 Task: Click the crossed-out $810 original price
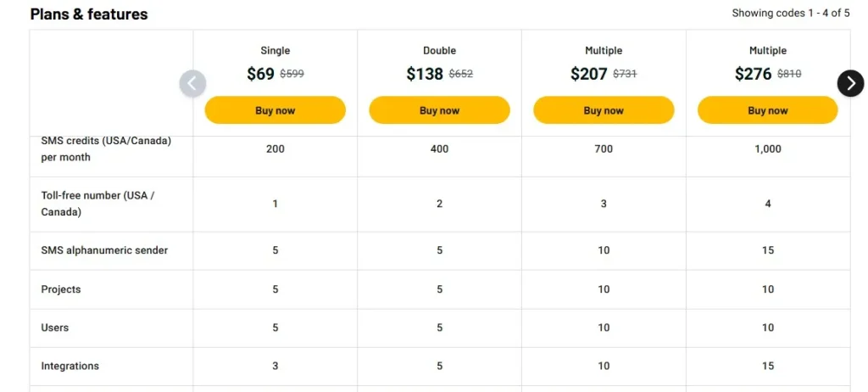click(x=789, y=74)
